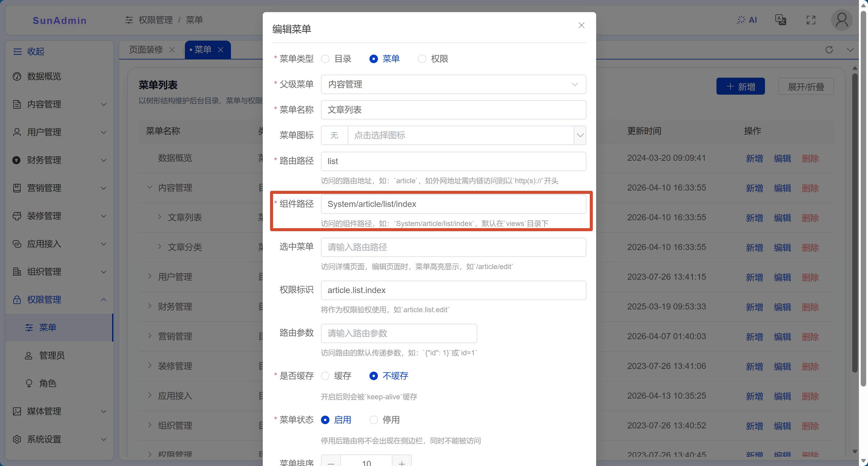Viewport: 868px width, 466px height.
Task: Expand 营销管理 row in menu table
Action: [x=150, y=336]
